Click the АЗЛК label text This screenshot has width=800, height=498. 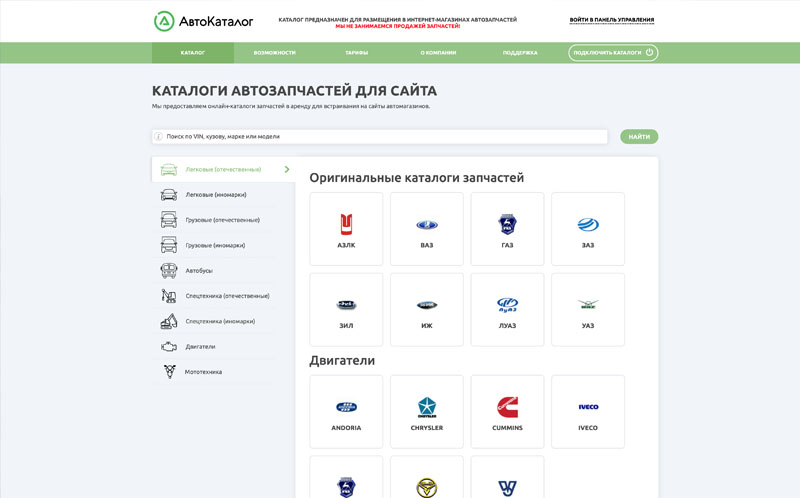coord(346,245)
